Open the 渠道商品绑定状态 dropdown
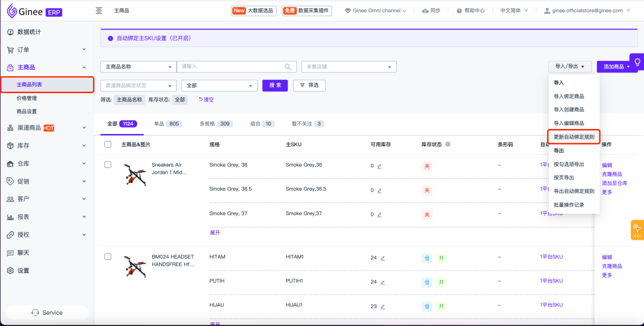This screenshot has width=644, height=326. [138, 86]
